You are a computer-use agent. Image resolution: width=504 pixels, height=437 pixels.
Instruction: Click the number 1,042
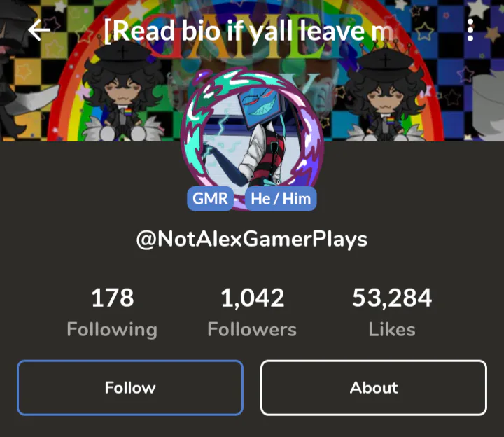click(x=252, y=298)
